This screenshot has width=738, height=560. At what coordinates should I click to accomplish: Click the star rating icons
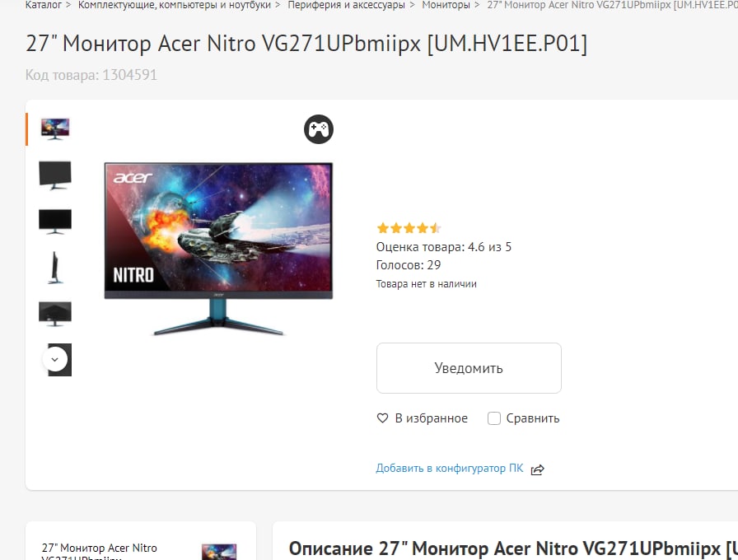click(409, 228)
